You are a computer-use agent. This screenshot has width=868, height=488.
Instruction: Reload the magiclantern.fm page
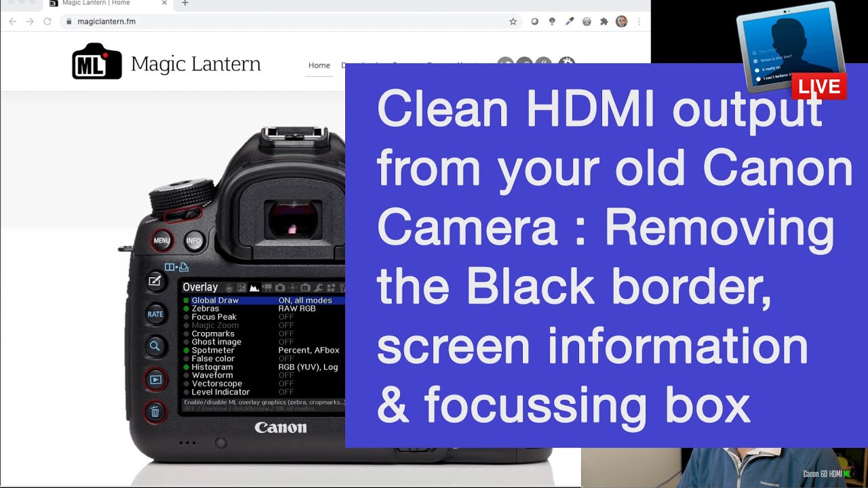coord(47,22)
